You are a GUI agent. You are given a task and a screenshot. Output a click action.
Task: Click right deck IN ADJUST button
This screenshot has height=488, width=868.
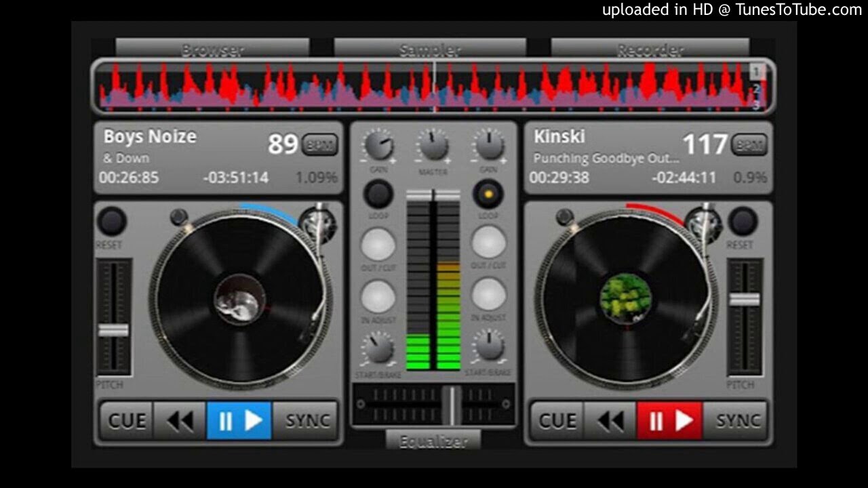pos(489,294)
